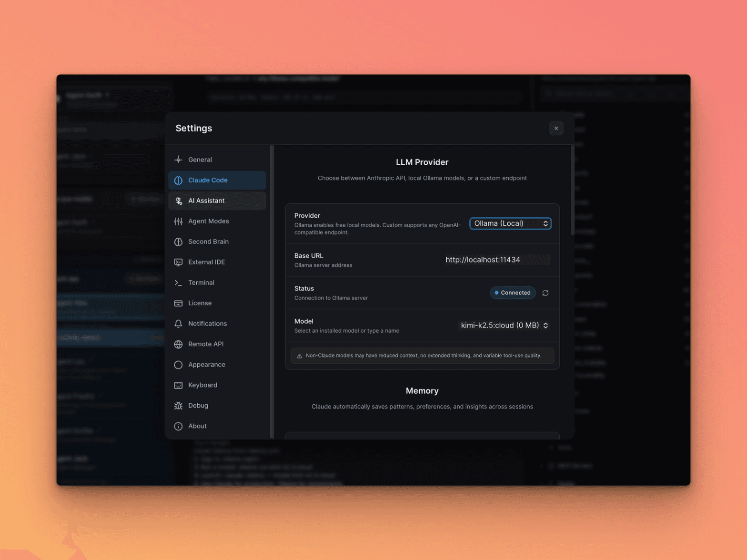Viewport: 747px width, 560px height.
Task: Open the Provider dropdown showing Ollama (Local)
Action: [x=510, y=223]
